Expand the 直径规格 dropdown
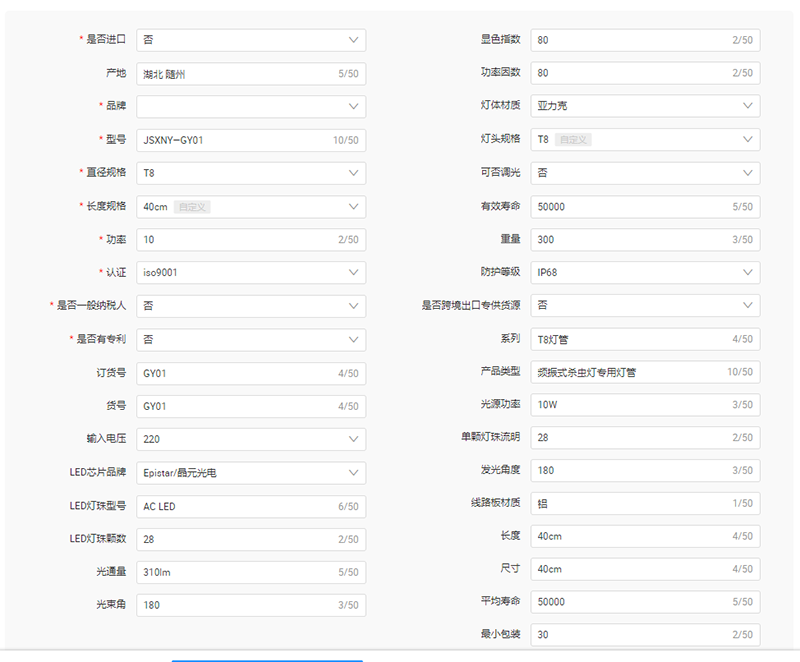The width and height of the screenshot is (800, 662). 250,172
